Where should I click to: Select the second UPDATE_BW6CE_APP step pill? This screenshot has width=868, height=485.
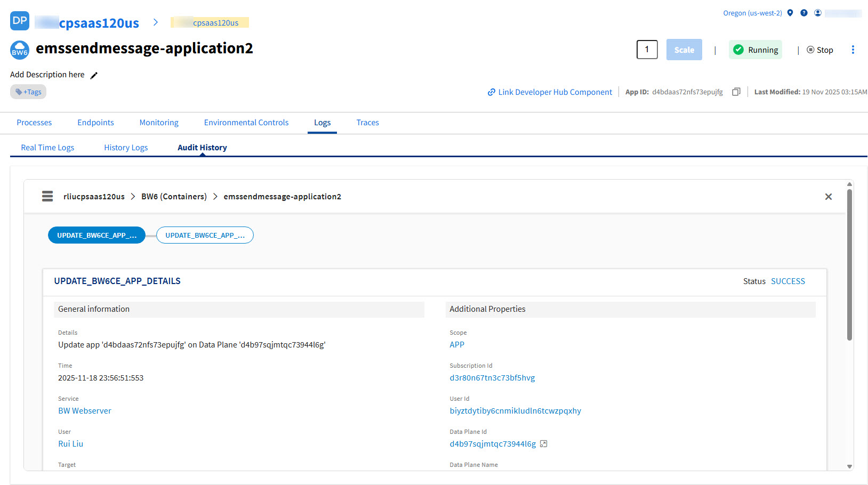pyautogui.click(x=205, y=235)
